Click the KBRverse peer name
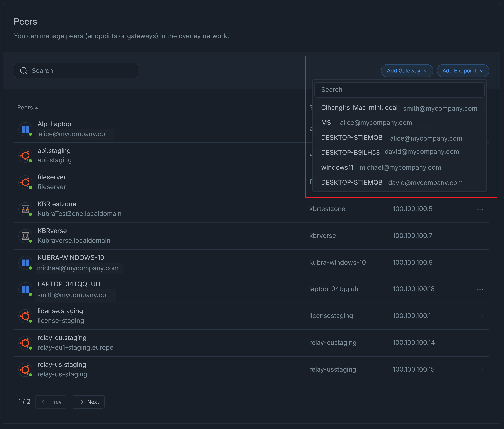504x429 pixels. click(x=52, y=231)
